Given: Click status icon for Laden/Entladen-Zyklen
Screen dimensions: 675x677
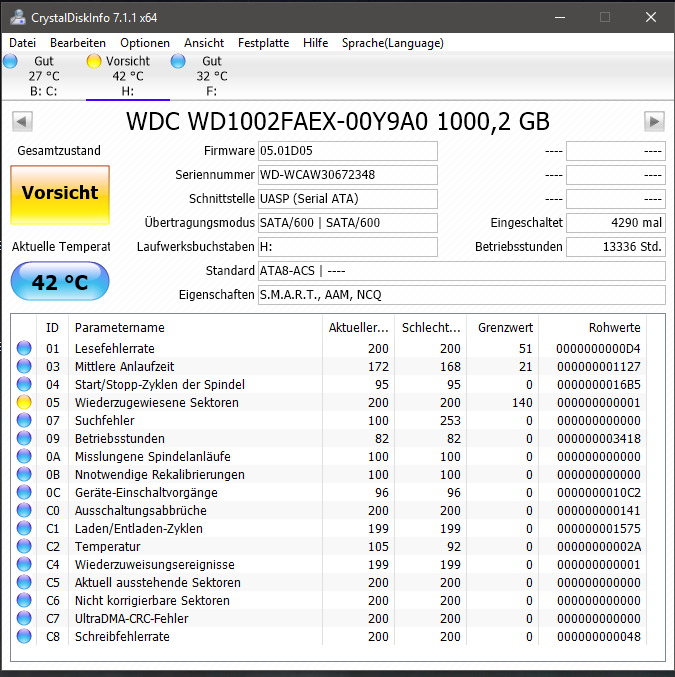Looking at the screenshot, I should click(24, 528).
